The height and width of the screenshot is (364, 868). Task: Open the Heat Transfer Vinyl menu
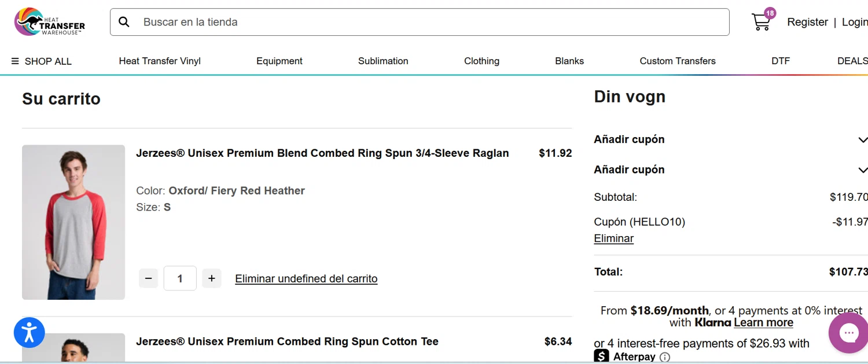coord(160,61)
